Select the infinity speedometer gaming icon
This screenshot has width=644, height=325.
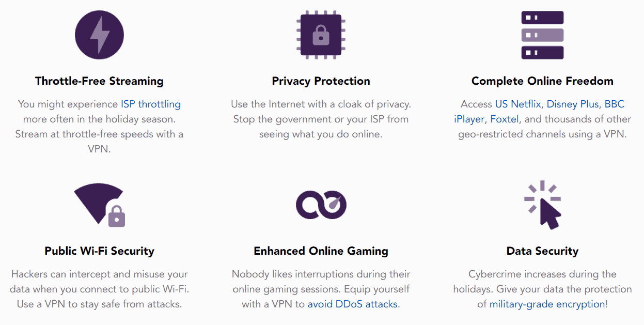[321, 204]
